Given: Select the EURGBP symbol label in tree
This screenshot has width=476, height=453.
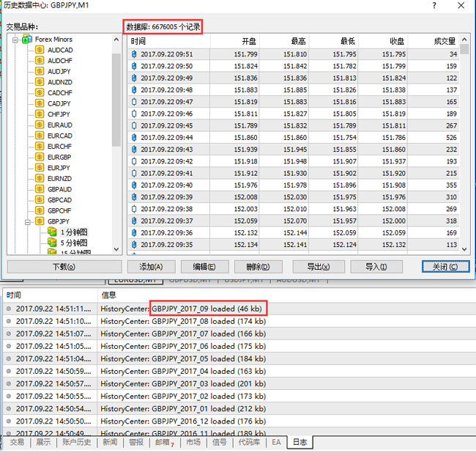Looking at the screenshot, I should pos(59,157).
